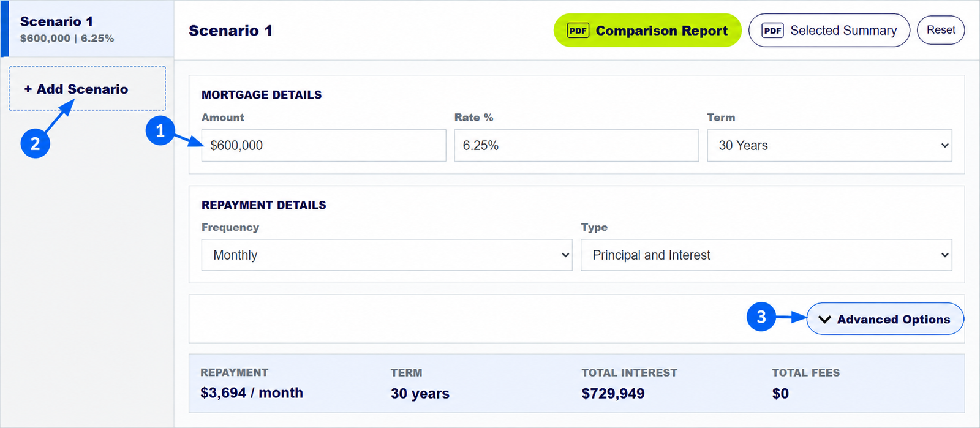Viewport: 980px width, 428px height.
Task: Add a new scenario
Action: coord(87,89)
